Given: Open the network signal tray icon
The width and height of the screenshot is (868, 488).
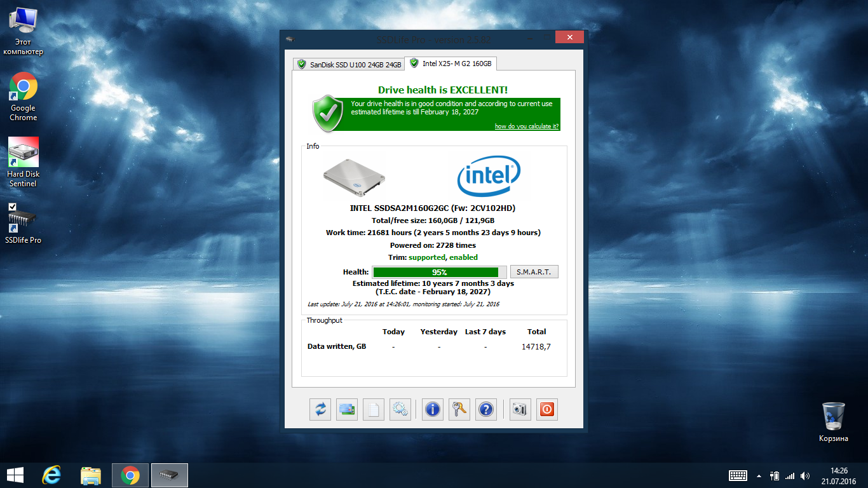Looking at the screenshot, I should pyautogui.click(x=790, y=475).
